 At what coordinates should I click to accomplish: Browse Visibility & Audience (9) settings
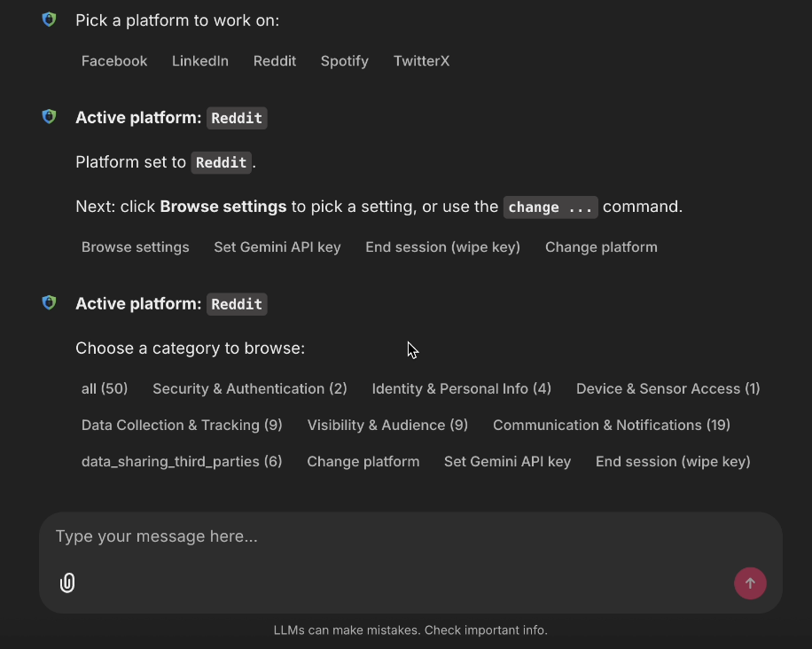point(387,425)
